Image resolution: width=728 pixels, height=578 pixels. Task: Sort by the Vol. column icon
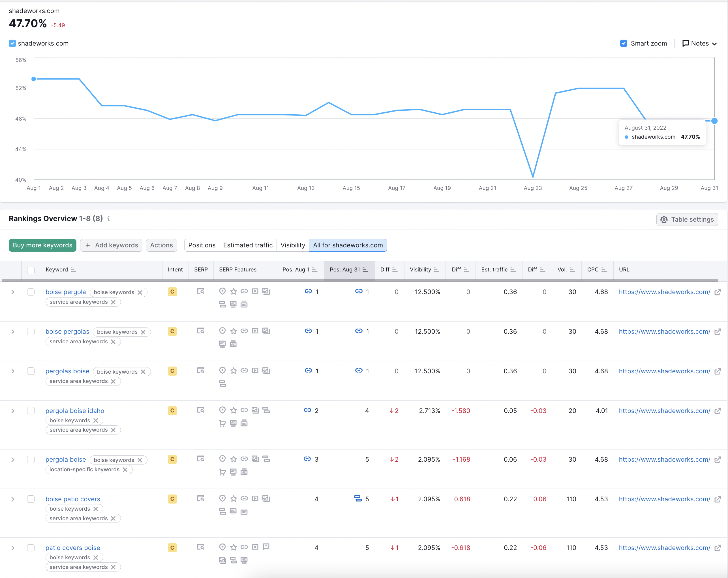coord(572,270)
